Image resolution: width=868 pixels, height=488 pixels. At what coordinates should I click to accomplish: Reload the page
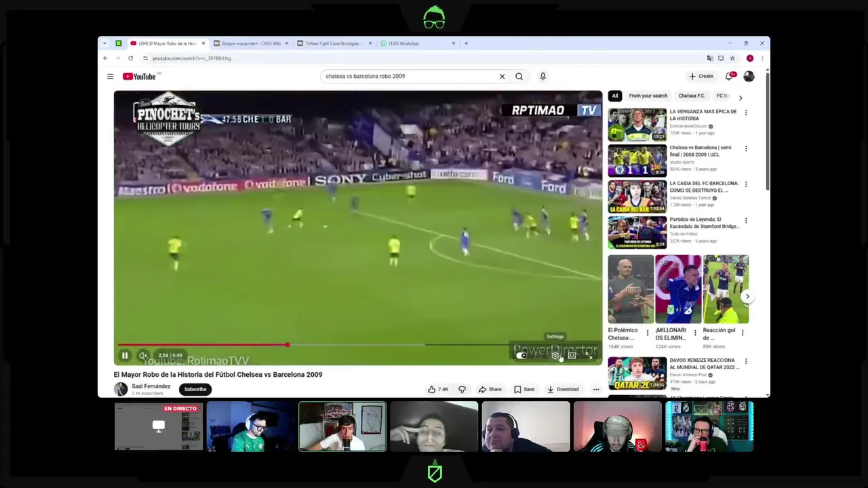pyautogui.click(x=130, y=58)
